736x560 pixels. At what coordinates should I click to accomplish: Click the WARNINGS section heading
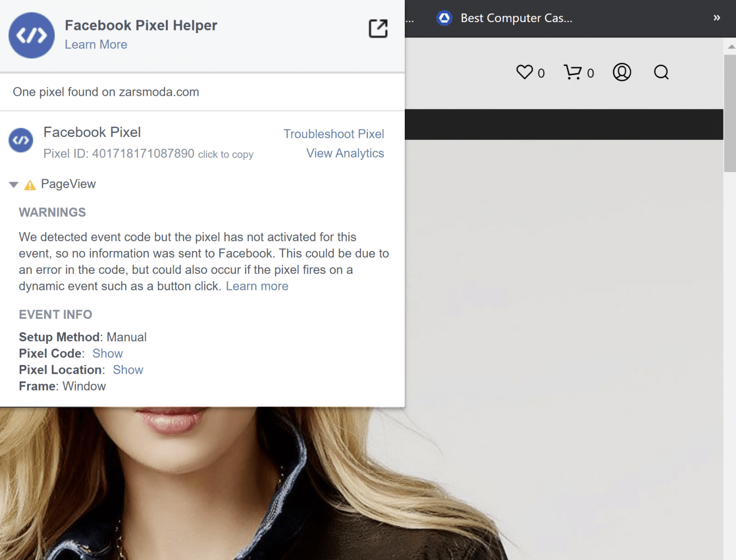coord(52,213)
